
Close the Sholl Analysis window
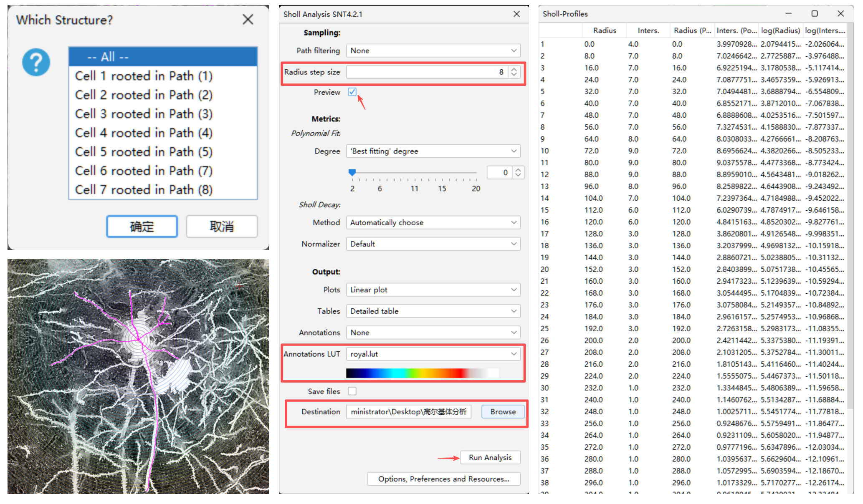[516, 14]
